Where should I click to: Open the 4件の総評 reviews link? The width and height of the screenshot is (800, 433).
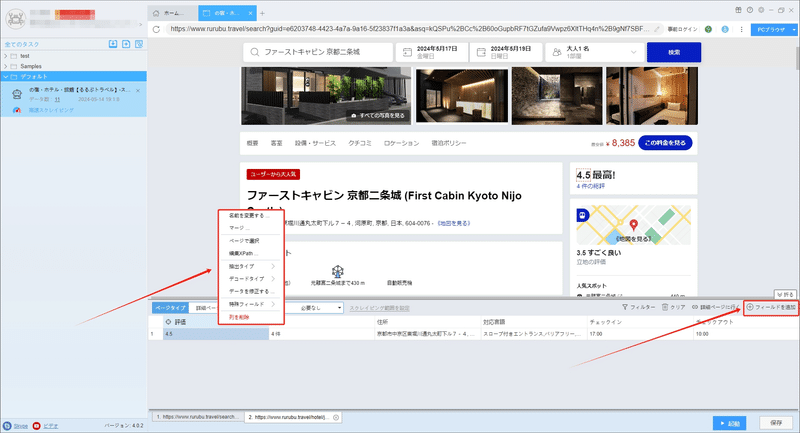point(590,186)
